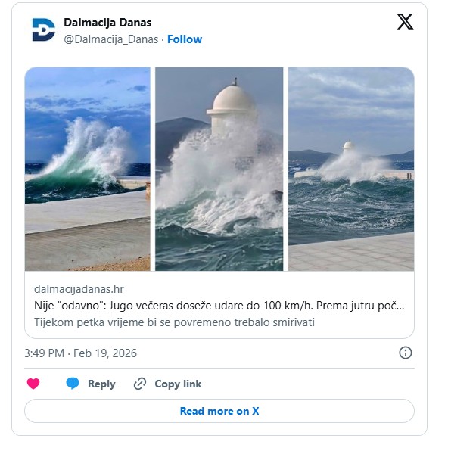The width and height of the screenshot is (476, 451).
Task: Click the blue reply speech bubble icon
Action: (x=73, y=384)
